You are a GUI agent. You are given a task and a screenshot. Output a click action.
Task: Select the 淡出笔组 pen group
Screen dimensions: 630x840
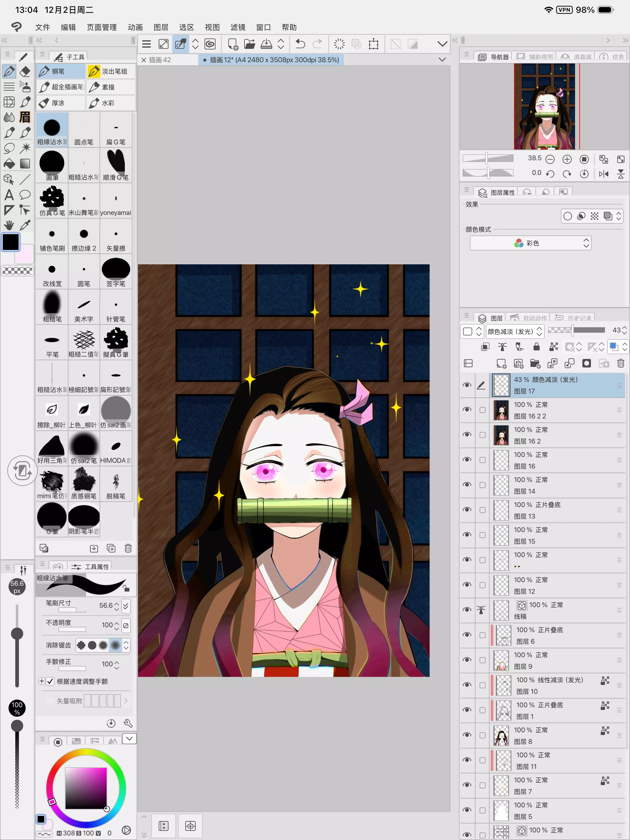pos(110,71)
